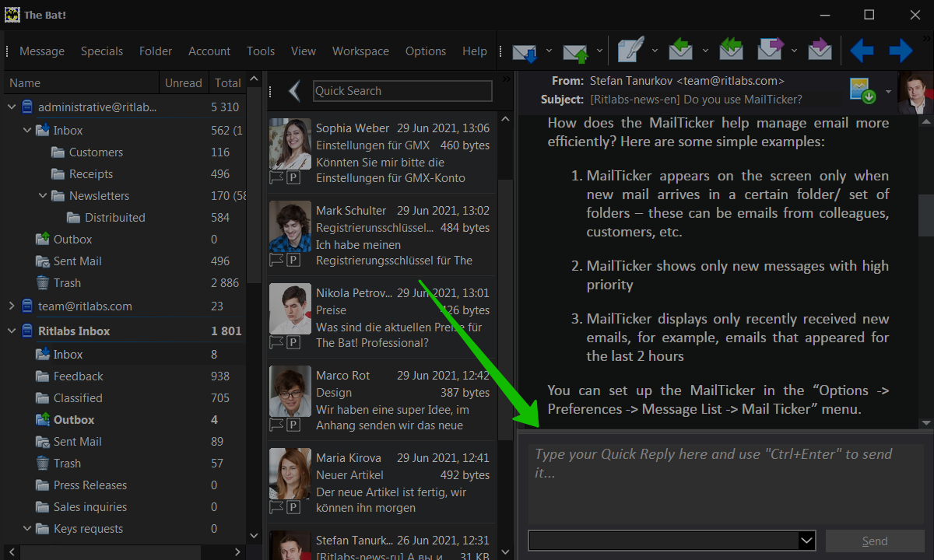Collapse the Newsletters folder

pos(43,195)
